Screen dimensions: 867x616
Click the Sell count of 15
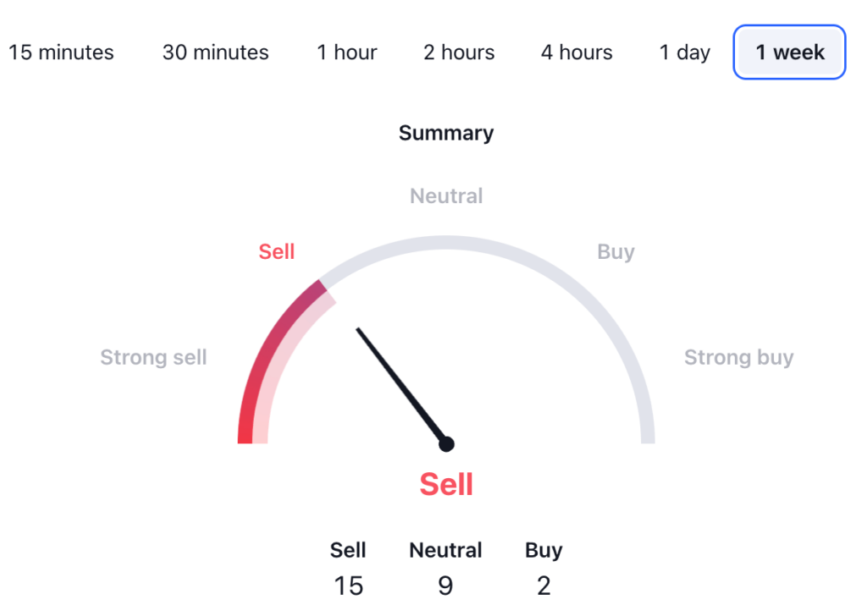[x=348, y=585]
